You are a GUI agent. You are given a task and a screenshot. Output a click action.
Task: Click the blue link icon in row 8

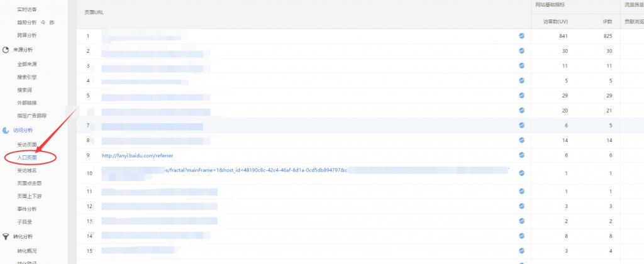(x=521, y=140)
